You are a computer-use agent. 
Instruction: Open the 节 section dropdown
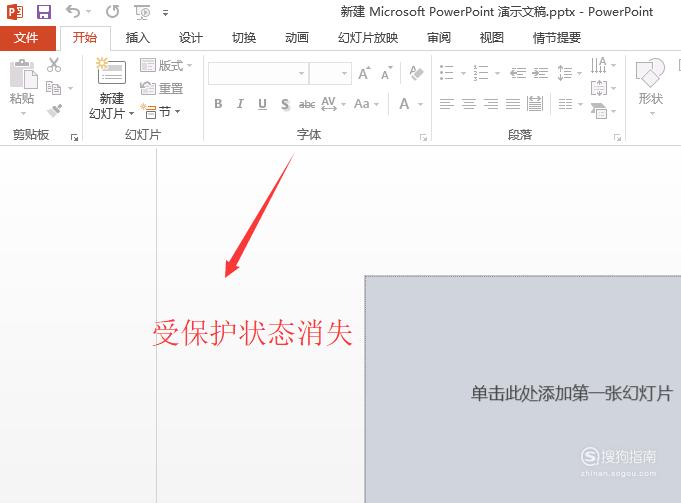click(x=160, y=112)
